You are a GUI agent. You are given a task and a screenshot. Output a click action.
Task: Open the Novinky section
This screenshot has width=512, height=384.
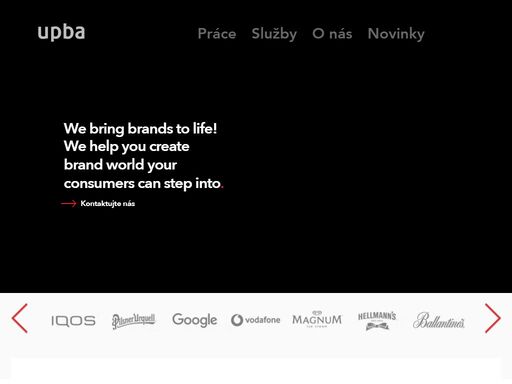pos(396,34)
